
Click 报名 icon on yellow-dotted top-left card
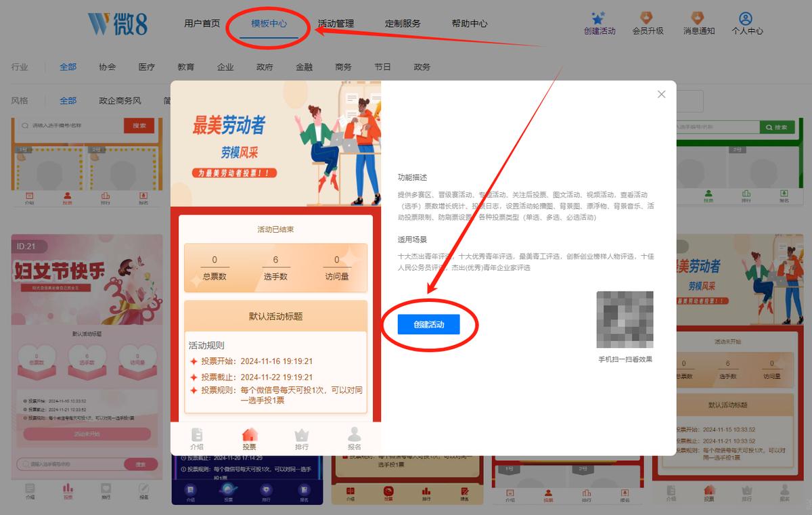[x=143, y=196]
